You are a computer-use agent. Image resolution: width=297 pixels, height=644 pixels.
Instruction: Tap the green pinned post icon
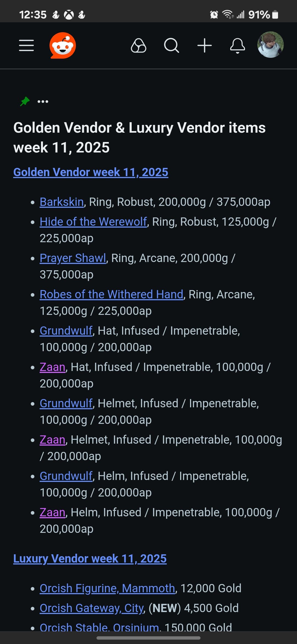coord(25,101)
